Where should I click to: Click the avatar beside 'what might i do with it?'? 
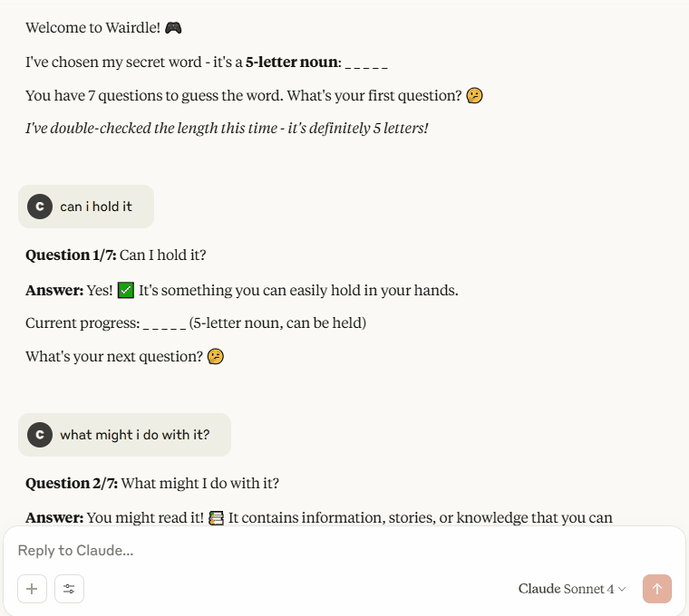[x=40, y=435]
